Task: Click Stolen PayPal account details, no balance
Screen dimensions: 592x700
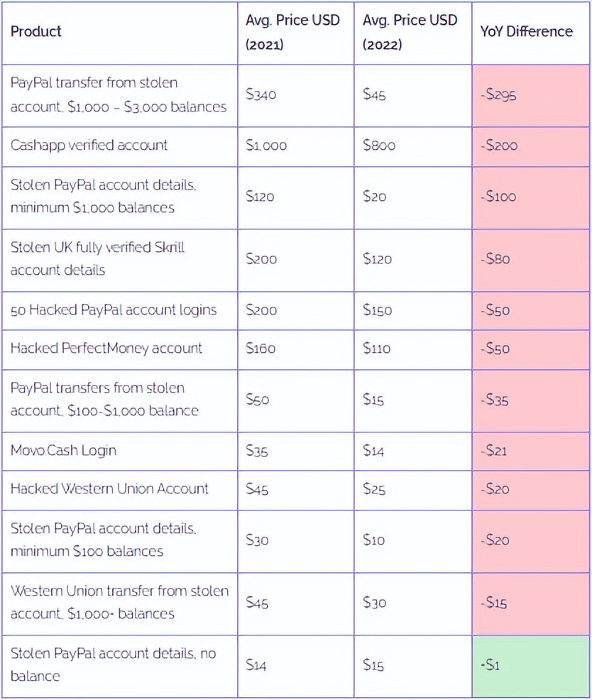Action: tap(114, 665)
